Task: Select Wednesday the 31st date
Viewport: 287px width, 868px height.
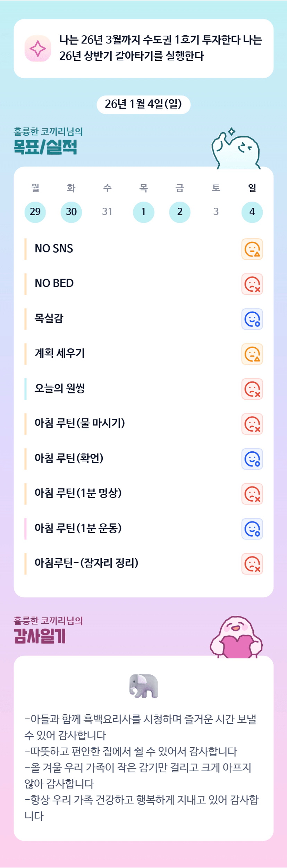Action: point(107,212)
